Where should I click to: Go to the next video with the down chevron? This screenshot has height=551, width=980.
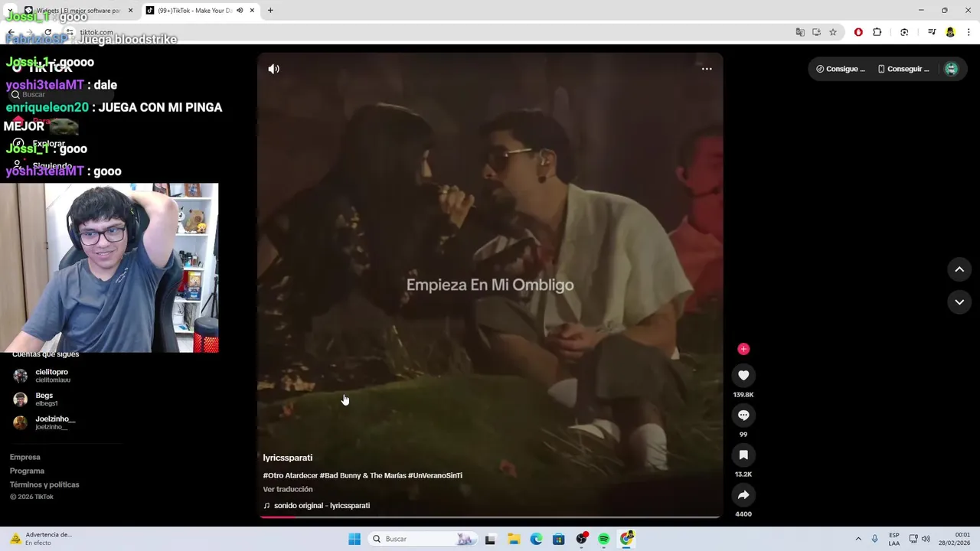[x=959, y=302]
